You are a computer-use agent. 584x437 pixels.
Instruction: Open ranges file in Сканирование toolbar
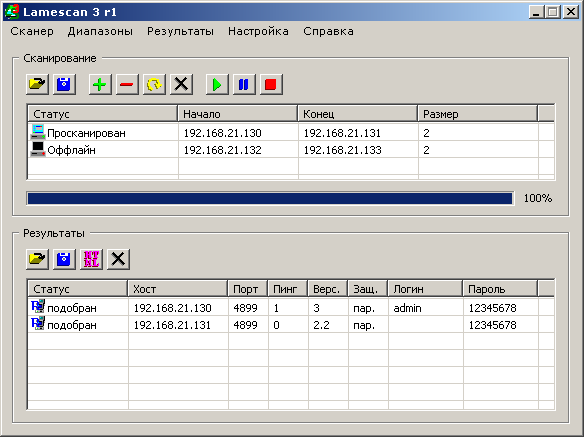(x=38, y=84)
